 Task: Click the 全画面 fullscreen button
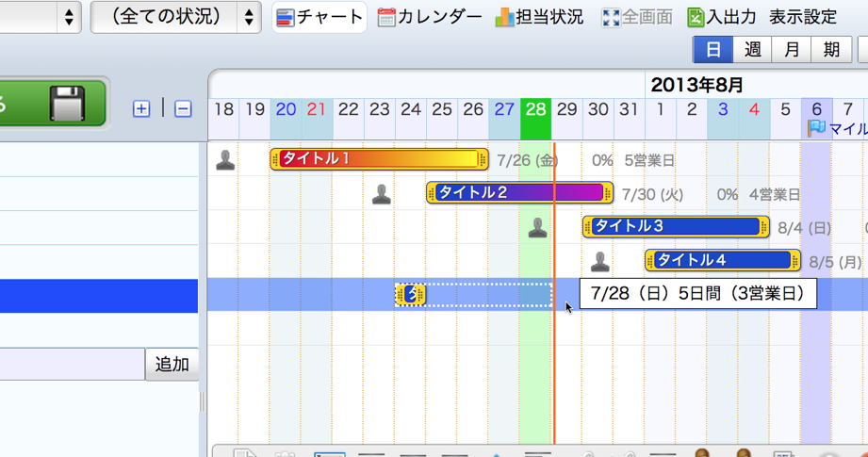637,17
